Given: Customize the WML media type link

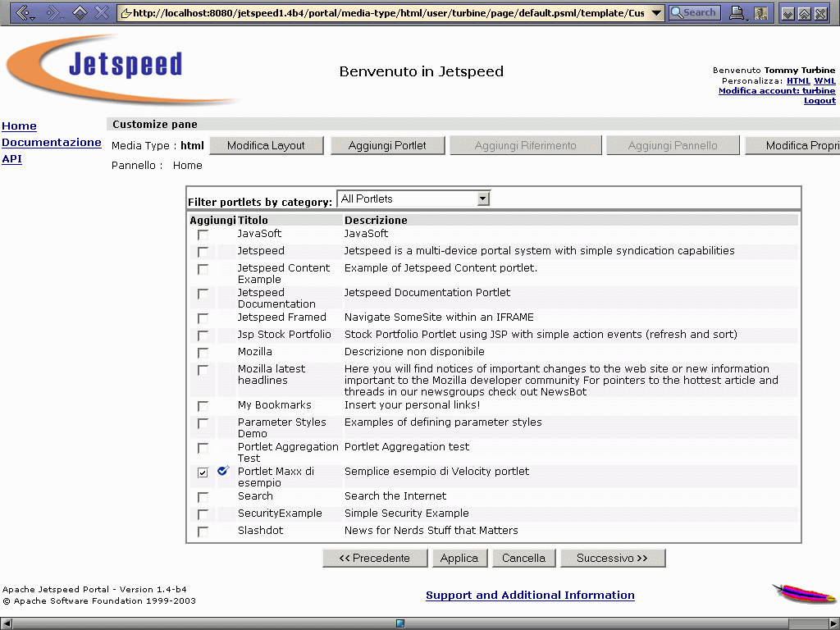Looking at the screenshot, I should point(825,80).
